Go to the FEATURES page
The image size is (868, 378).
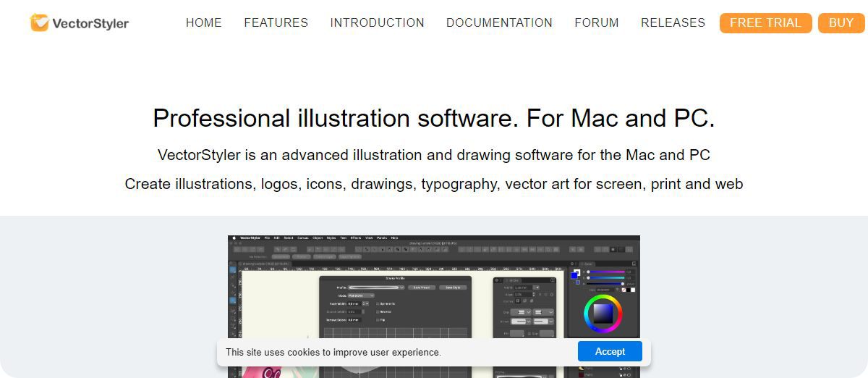pyautogui.click(x=276, y=23)
